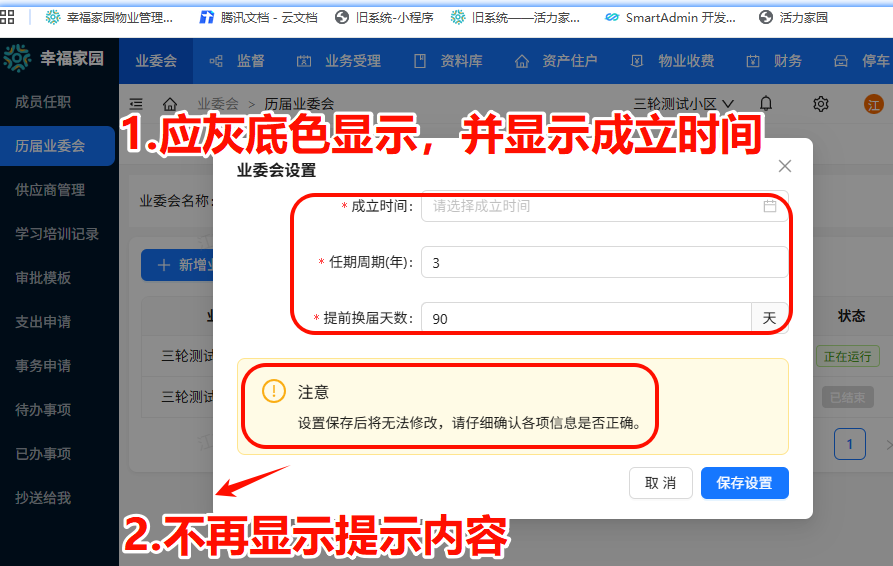Click the 已结束 status tag
Screen dimensions: 893x566
point(847,397)
